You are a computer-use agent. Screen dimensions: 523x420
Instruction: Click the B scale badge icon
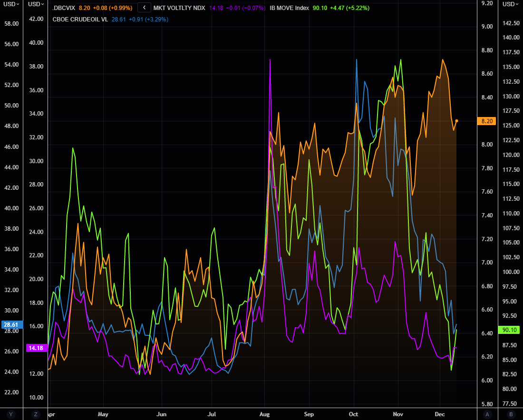pyautogui.click(x=511, y=414)
